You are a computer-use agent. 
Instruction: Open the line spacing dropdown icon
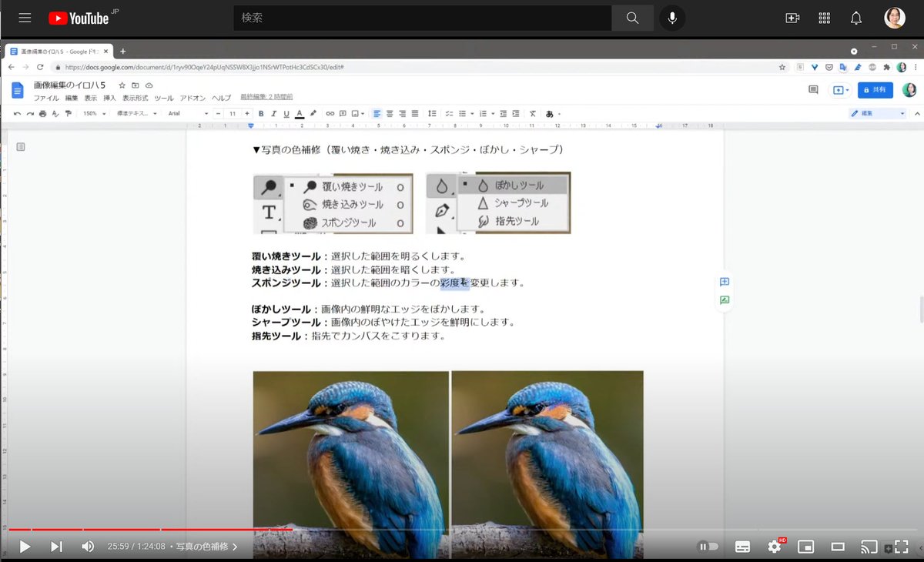click(432, 113)
